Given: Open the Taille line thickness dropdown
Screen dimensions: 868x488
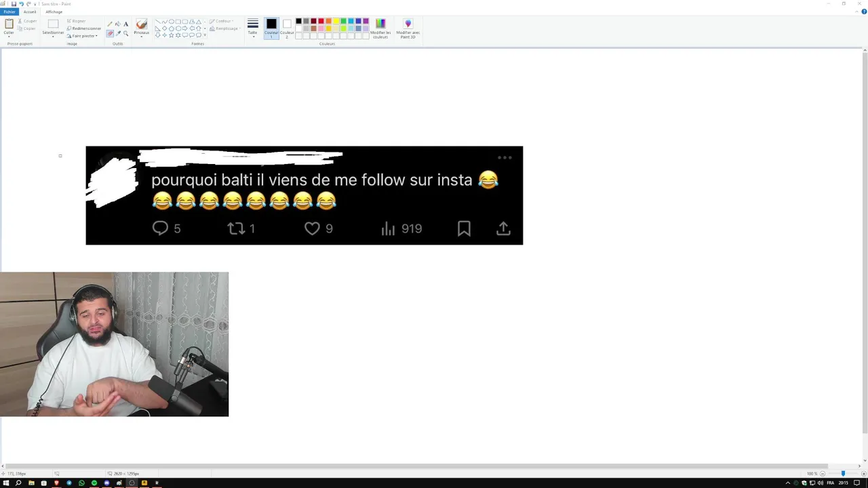Looking at the screenshot, I should pyautogui.click(x=252, y=28).
